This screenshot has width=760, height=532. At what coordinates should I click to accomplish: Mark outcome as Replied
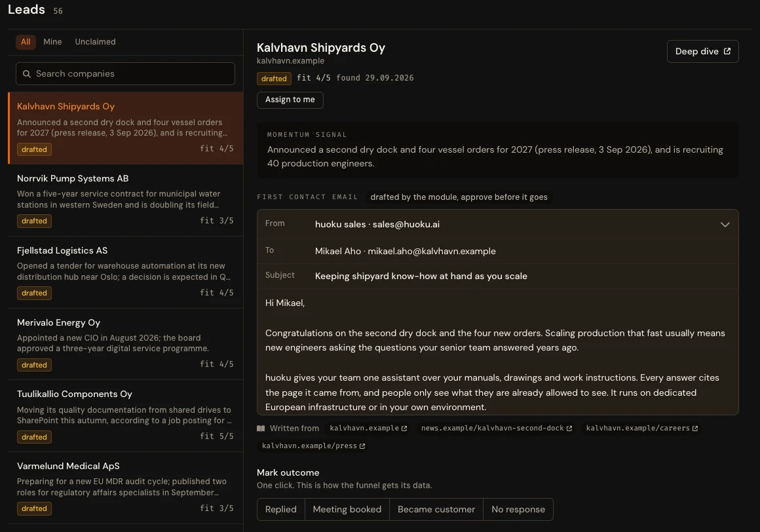point(280,509)
